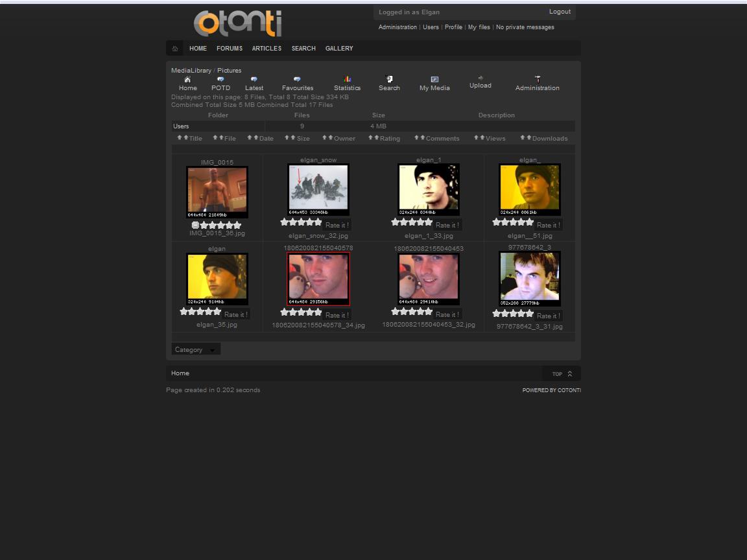Open the FORUMS menu item
747x560 pixels.
230,49
